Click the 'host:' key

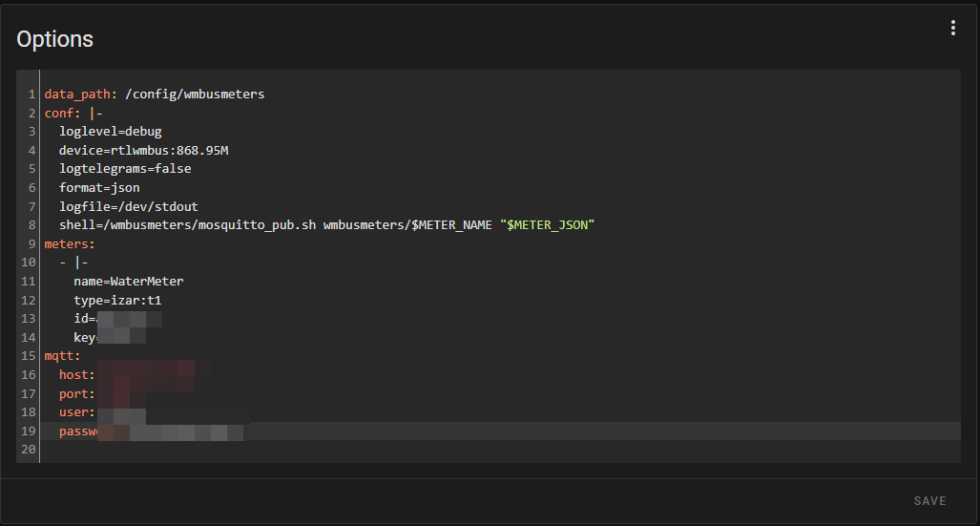(77, 374)
